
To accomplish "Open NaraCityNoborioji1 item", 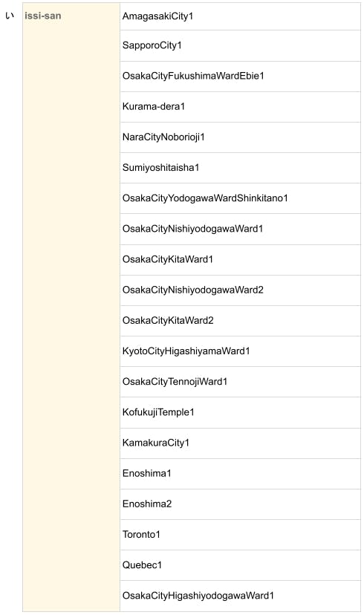I will point(163,137).
